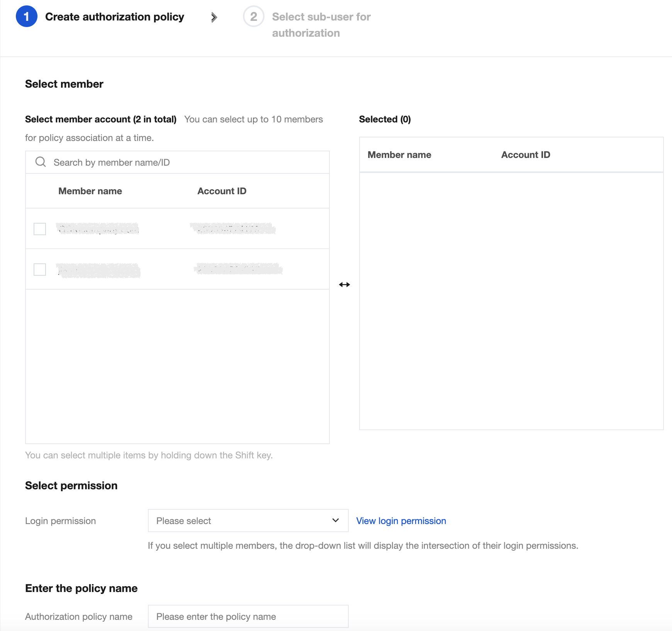Click the chevron arrow between the steps

coord(214,17)
